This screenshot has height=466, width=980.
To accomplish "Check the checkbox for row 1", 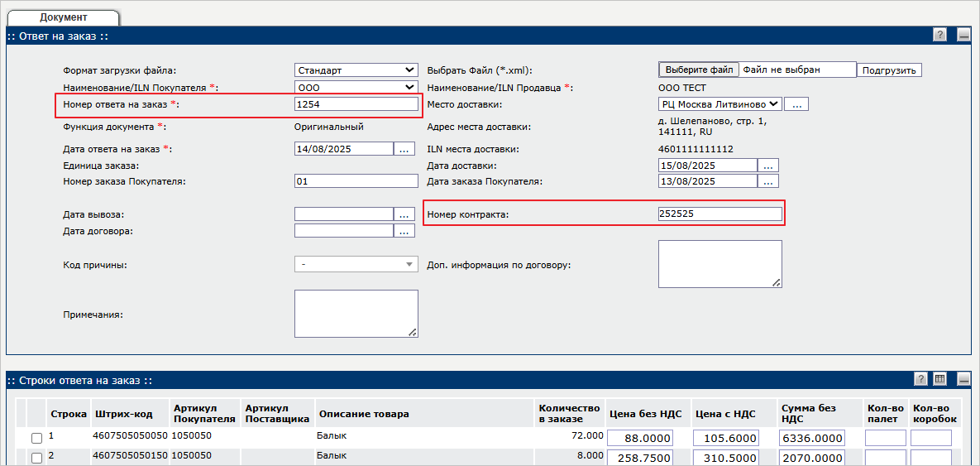I will (x=36, y=438).
